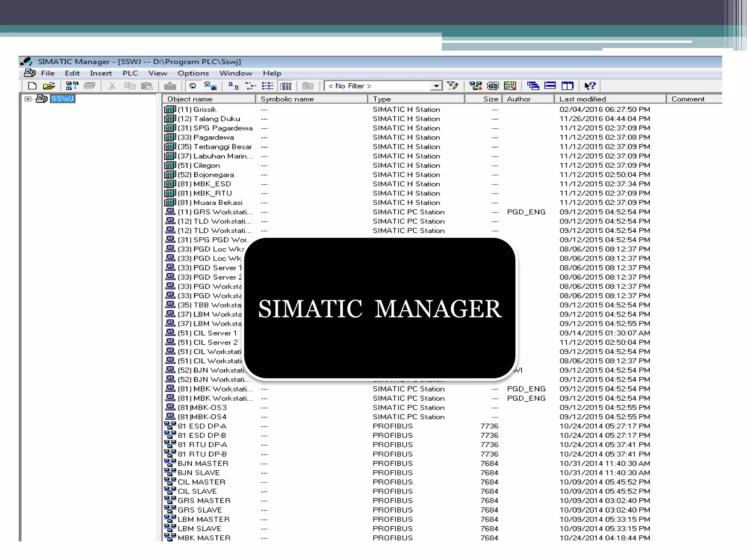Select the BJN MASTER PROFIBUS entry
This screenshot has height=560, width=747.
(x=203, y=463)
